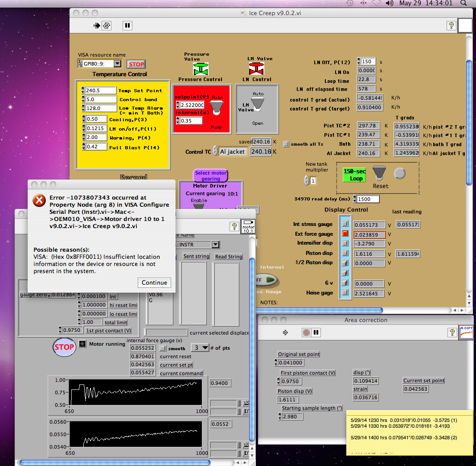This screenshot has height=466, width=476.
Task: Click Continue in the error dialog
Action: click(154, 282)
